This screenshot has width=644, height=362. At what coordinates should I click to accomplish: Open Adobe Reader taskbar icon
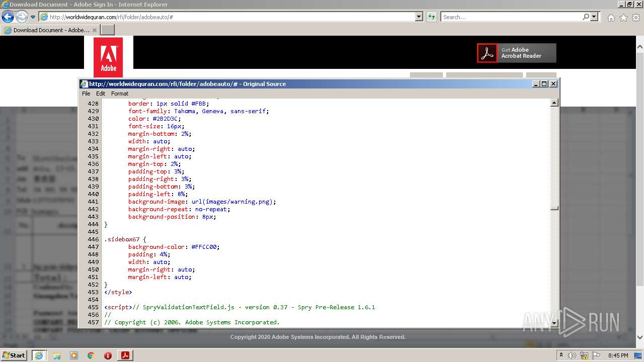coord(125,355)
